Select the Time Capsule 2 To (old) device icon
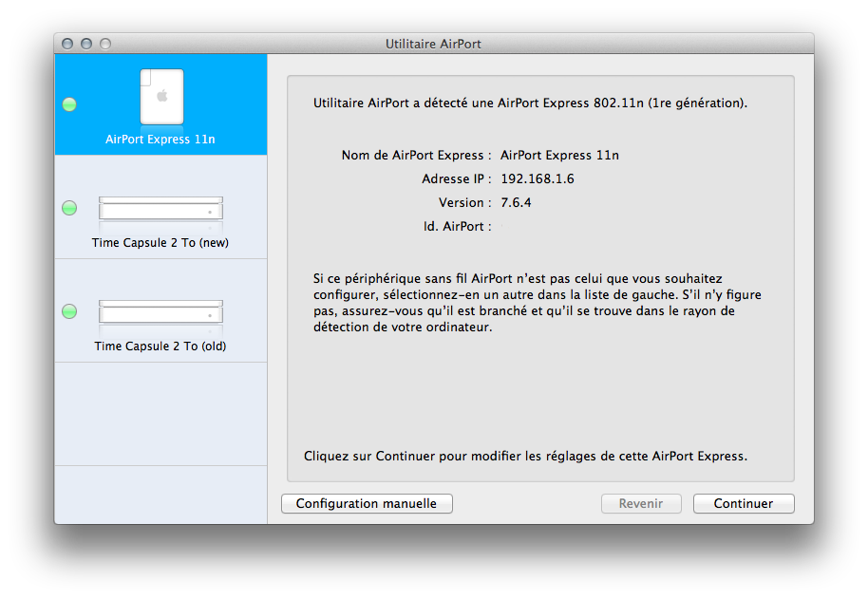The width and height of the screenshot is (868, 599). click(x=160, y=312)
